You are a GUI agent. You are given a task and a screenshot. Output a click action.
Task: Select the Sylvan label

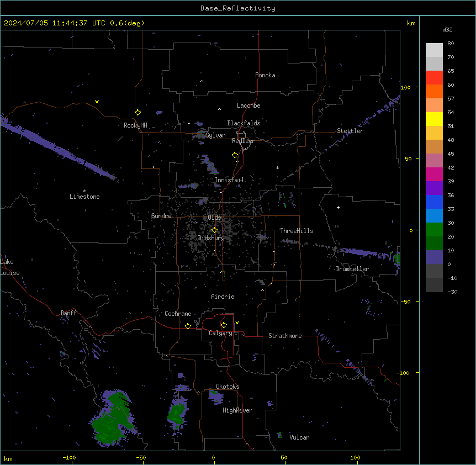pos(215,135)
